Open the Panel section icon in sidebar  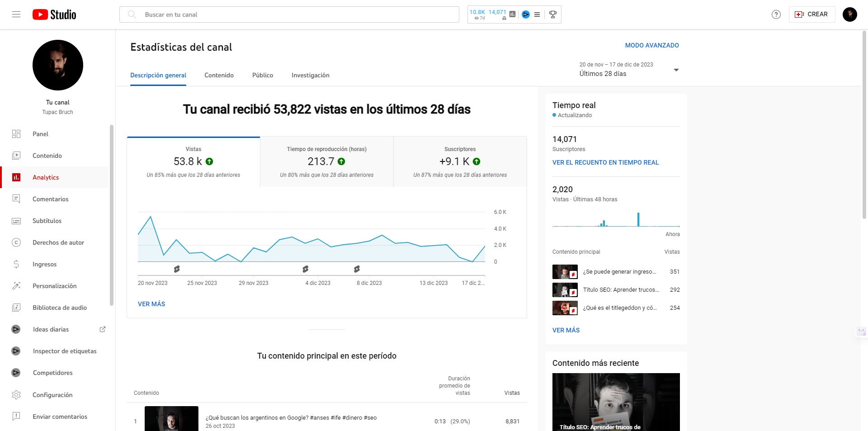click(16, 134)
